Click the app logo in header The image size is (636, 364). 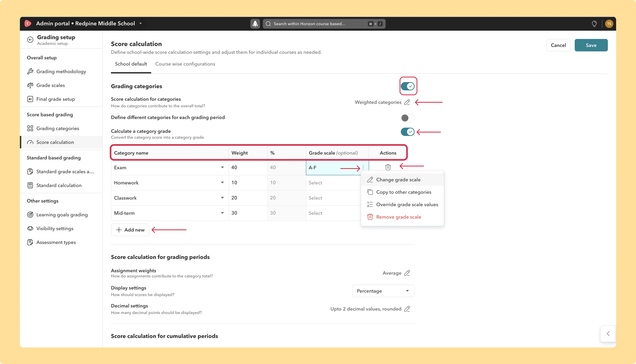[x=28, y=24]
